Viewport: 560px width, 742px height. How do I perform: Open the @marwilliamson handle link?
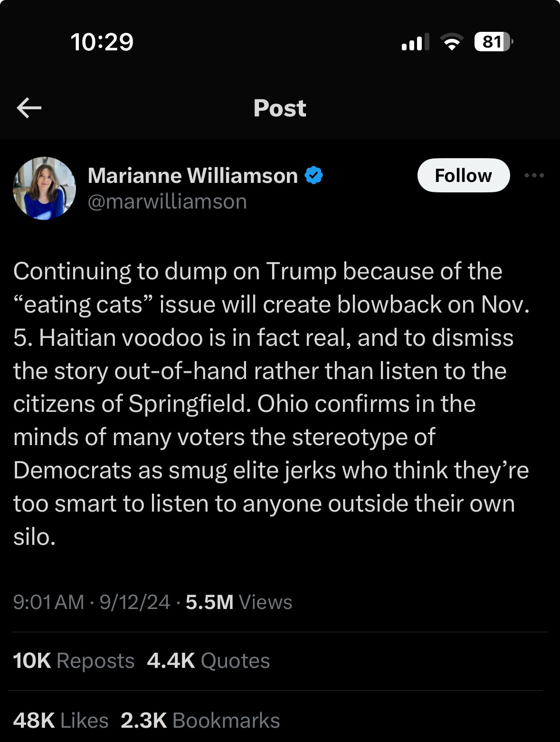[x=167, y=201]
